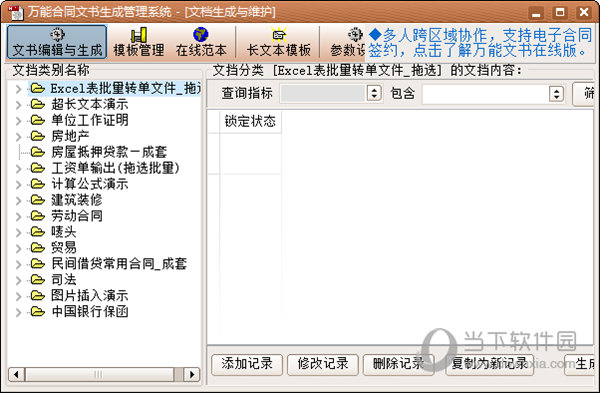600x393 pixels.
Task: Click folder icon of 房屋抵押贷款－成套
Action: [x=38, y=152]
